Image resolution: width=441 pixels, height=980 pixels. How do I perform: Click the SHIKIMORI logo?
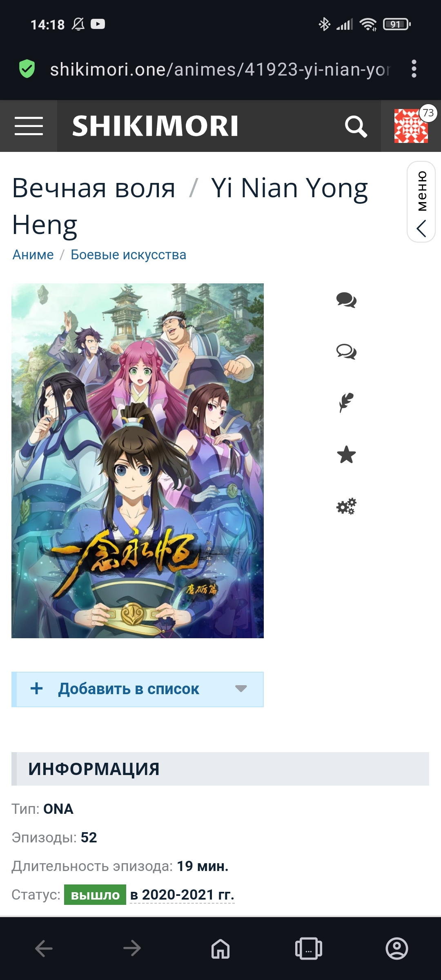click(155, 126)
